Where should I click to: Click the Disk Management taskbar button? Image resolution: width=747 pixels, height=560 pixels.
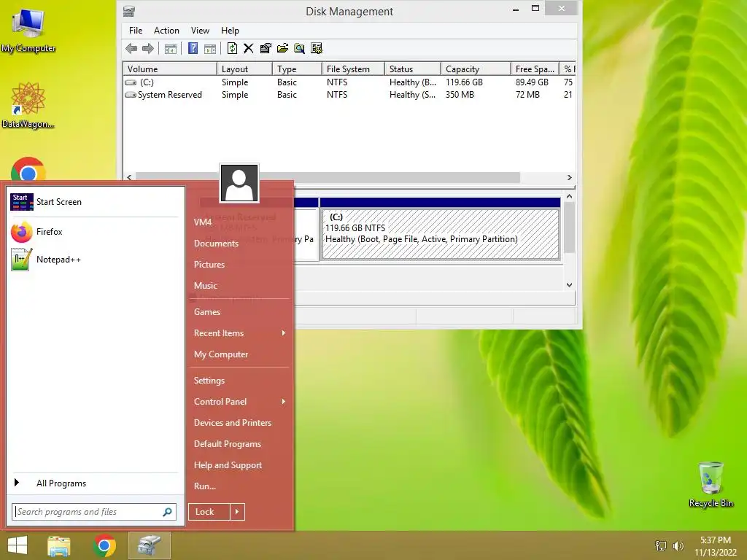pyautogui.click(x=150, y=545)
